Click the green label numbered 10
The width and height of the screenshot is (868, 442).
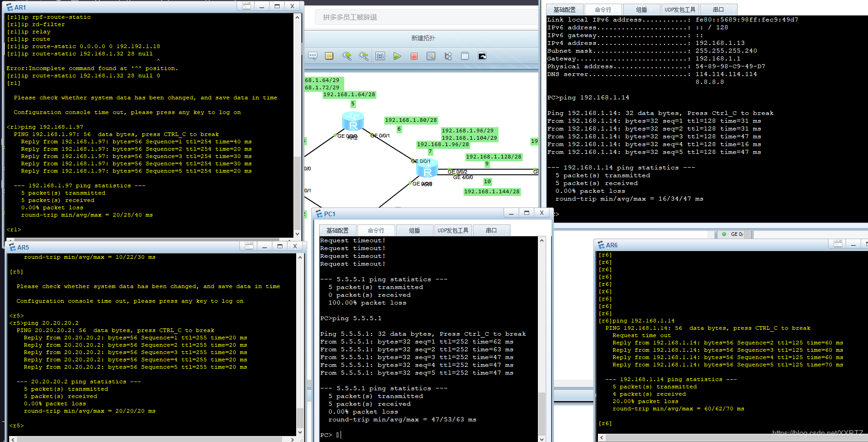coord(488,182)
